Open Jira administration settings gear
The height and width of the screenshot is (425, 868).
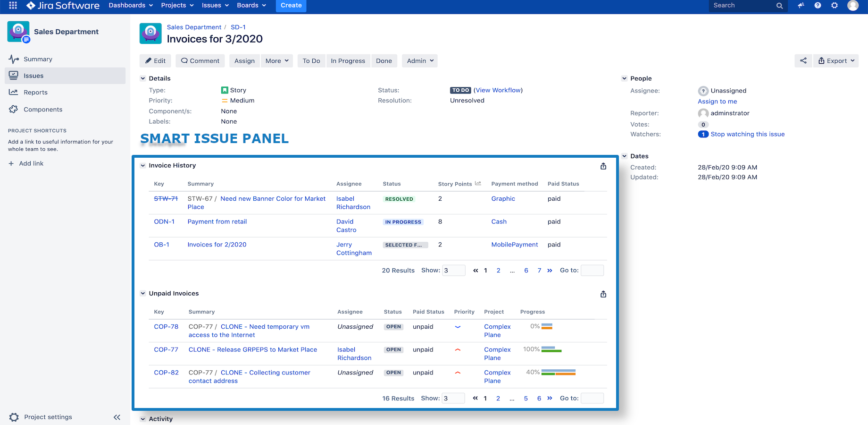(835, 6)
